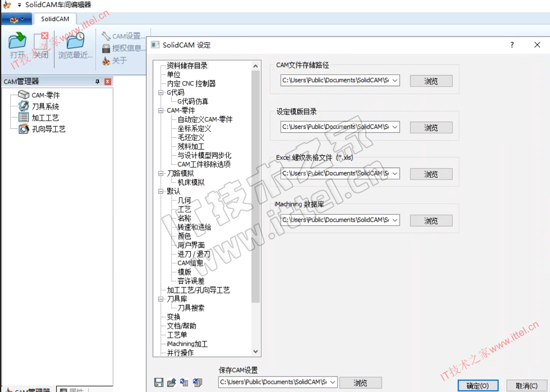Select 内定 CNC 控制器 tree item

point(191,84)
